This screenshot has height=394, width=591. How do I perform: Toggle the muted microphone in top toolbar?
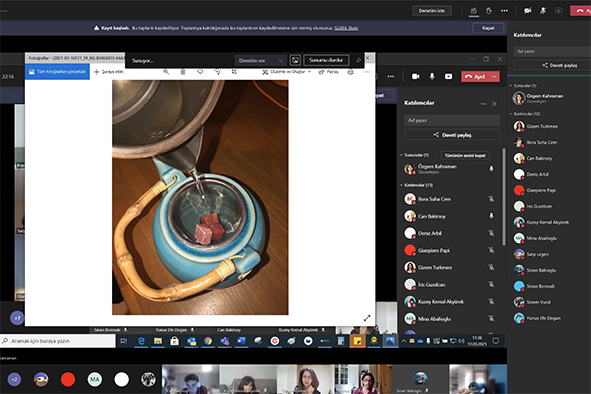click(543, 11)
